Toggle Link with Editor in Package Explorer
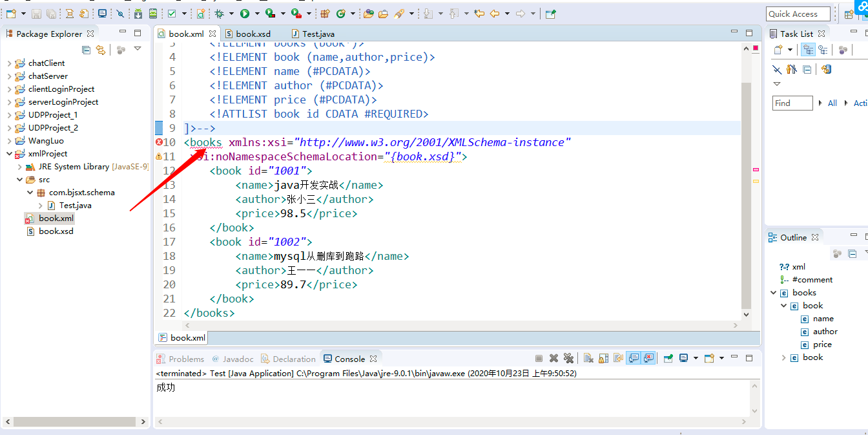Screen dimensions: 868x435 click(101, 50)
